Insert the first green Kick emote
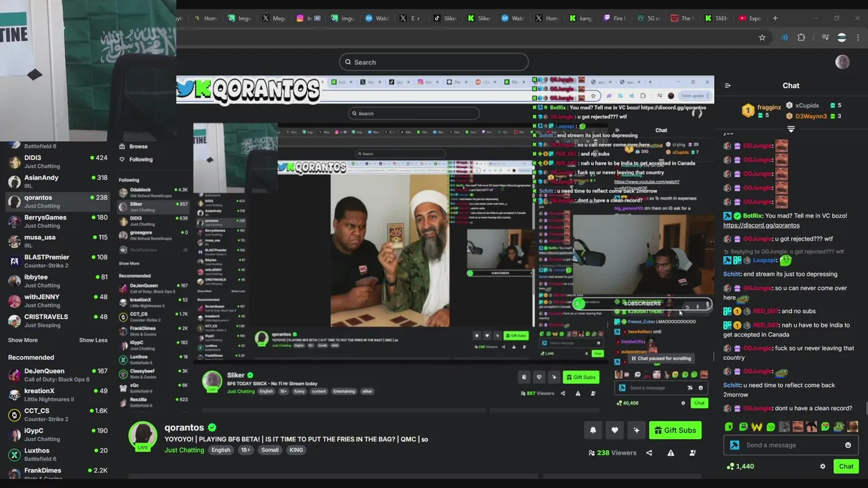 729,427
